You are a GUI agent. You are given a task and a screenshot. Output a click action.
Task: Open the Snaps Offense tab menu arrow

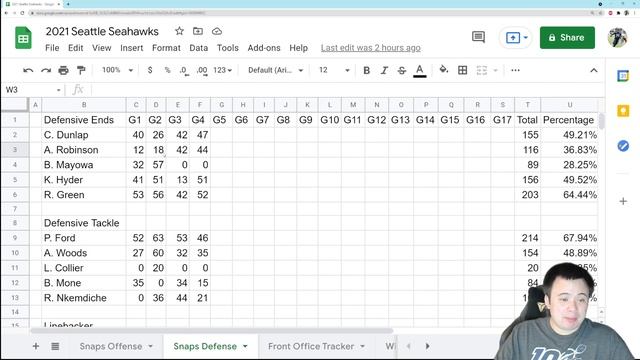pyautogui.click(x=151, y=346)
